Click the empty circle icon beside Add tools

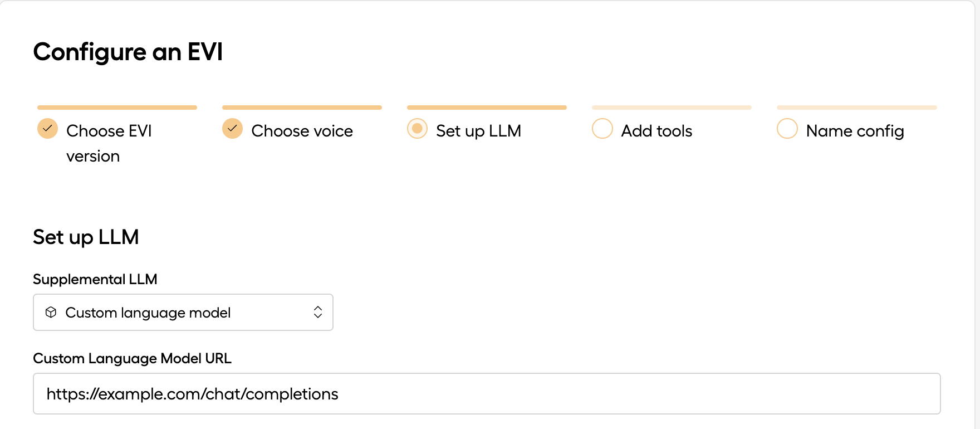[602, 129]
